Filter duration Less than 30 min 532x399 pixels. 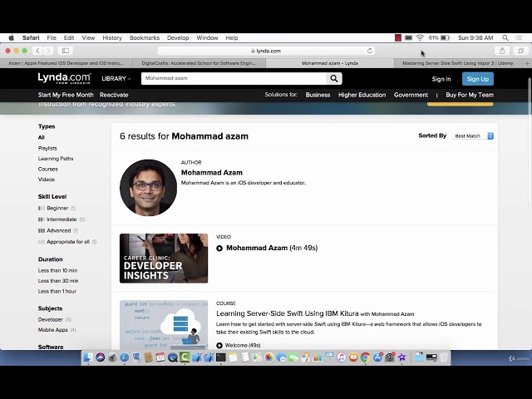[x=58, y=281]
